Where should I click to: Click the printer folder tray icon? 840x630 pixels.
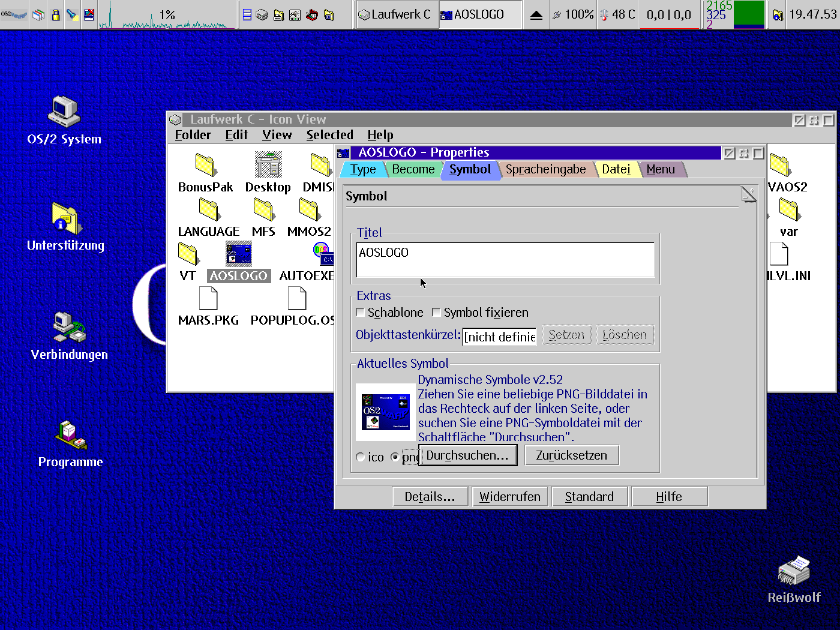pos(278,14)
